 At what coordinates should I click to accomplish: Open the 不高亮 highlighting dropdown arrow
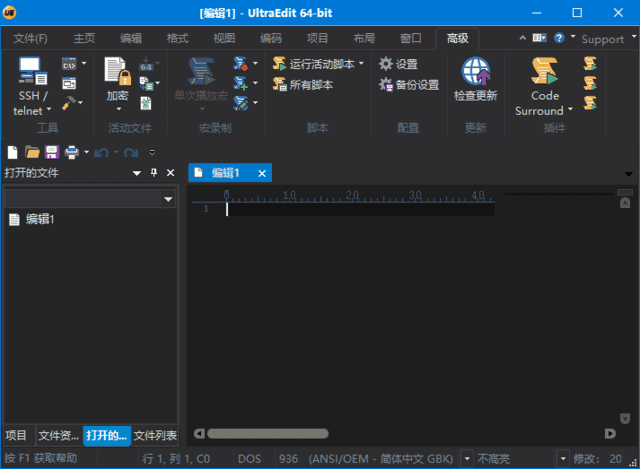562,458
